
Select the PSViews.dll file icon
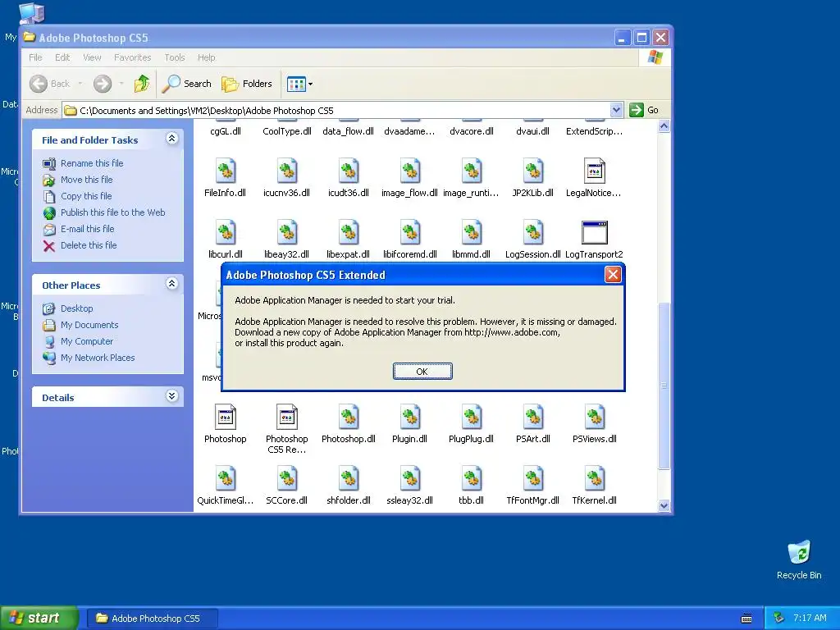[x=594, y=417]
